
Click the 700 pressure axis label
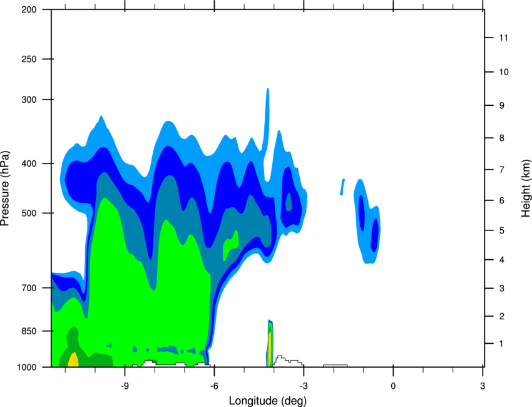coord(29,288)
